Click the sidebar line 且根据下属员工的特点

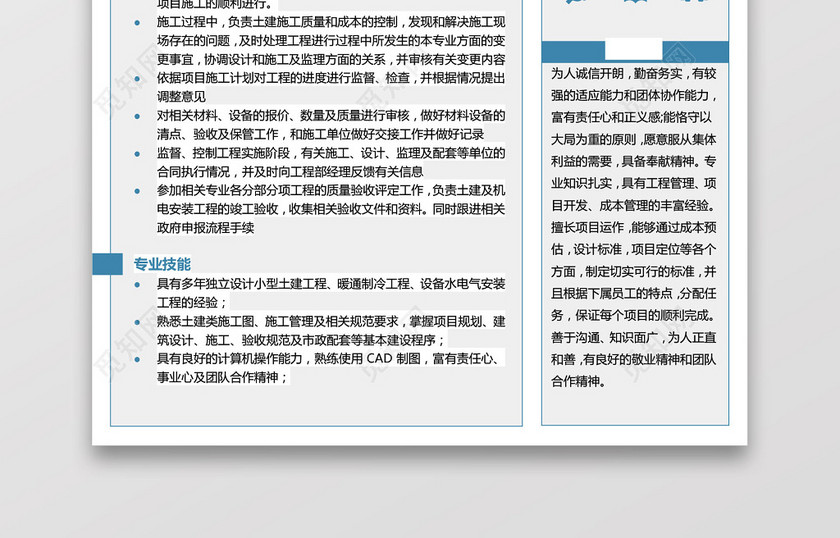[634, 293]
